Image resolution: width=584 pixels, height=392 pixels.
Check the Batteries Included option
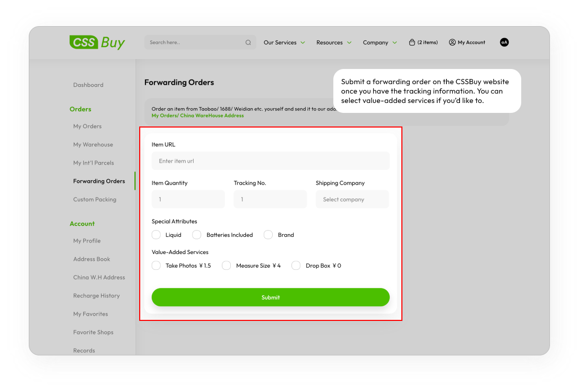pyautogui.click(x=197, y=235)
